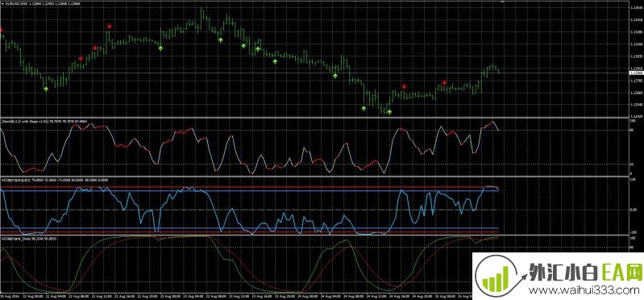Select the green arrow just before the final sell-off
Image resolution: width=644 pixels, height=300 pixels.
tap(334, 76)
